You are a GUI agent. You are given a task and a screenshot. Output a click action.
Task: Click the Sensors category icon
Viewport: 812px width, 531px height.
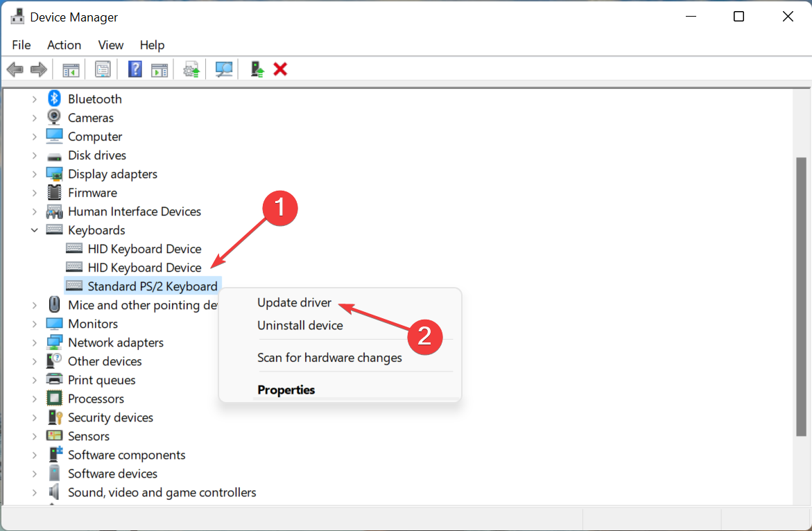point(54,436)
